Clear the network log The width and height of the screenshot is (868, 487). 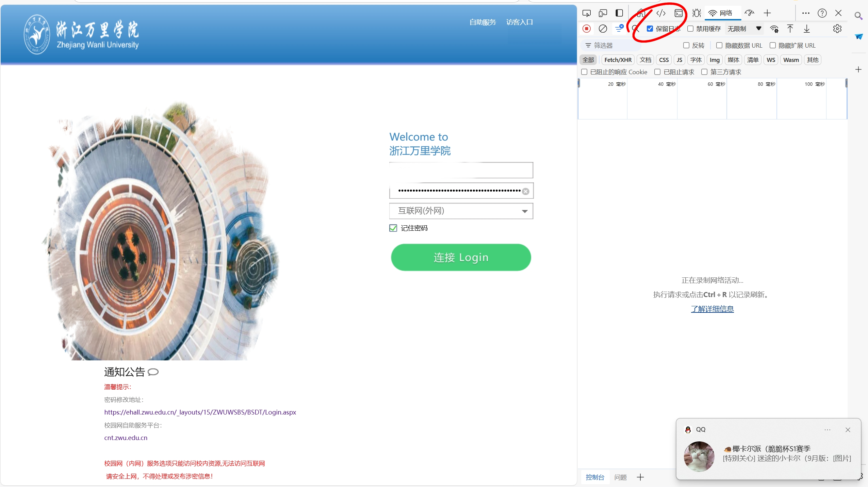[603, 29]
